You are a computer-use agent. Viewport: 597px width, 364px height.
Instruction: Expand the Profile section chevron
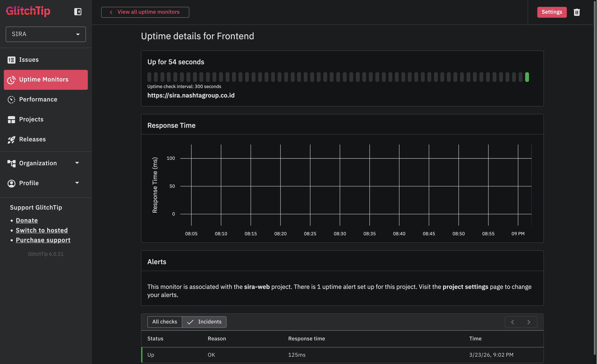coord(77,183)
